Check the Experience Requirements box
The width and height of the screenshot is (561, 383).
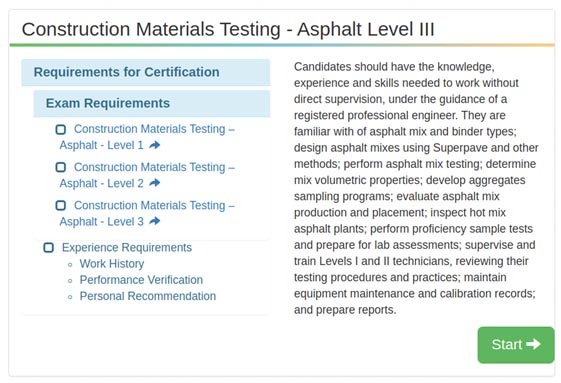click(x=49, y=247)
